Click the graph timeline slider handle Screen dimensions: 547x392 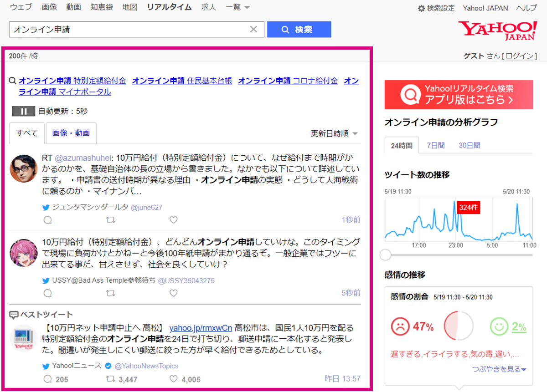(386, 255)
